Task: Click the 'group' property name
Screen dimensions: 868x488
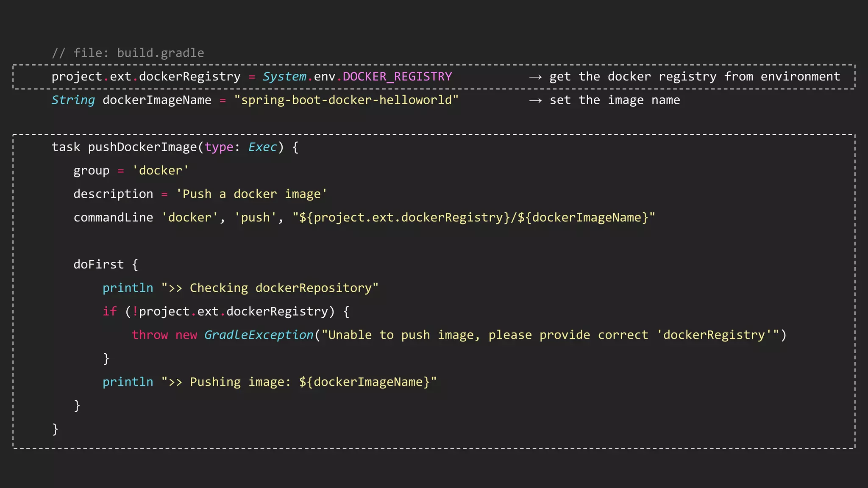Action: (x=92, y=171)
